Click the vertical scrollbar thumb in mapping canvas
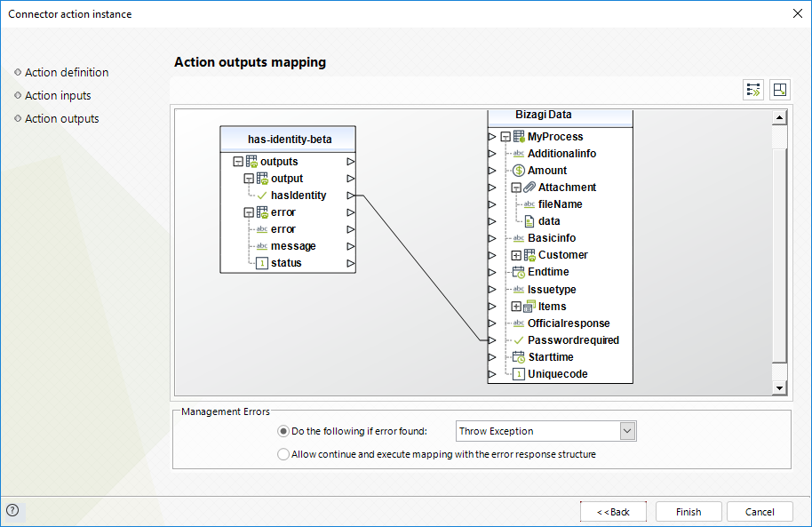Image resolution: width=812 pixels, height=527 pixels. 779,254
